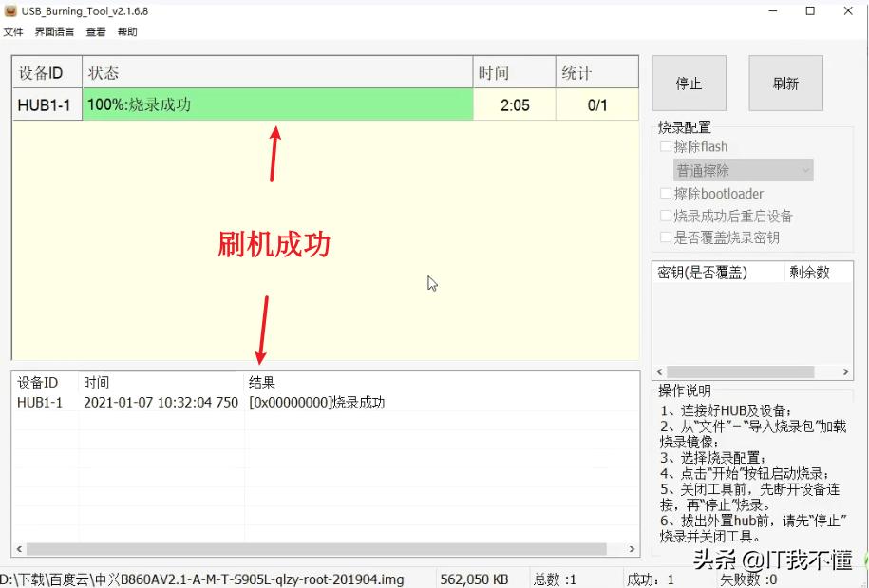Click the green 烧录成功 progress bar

pos(275,104)
